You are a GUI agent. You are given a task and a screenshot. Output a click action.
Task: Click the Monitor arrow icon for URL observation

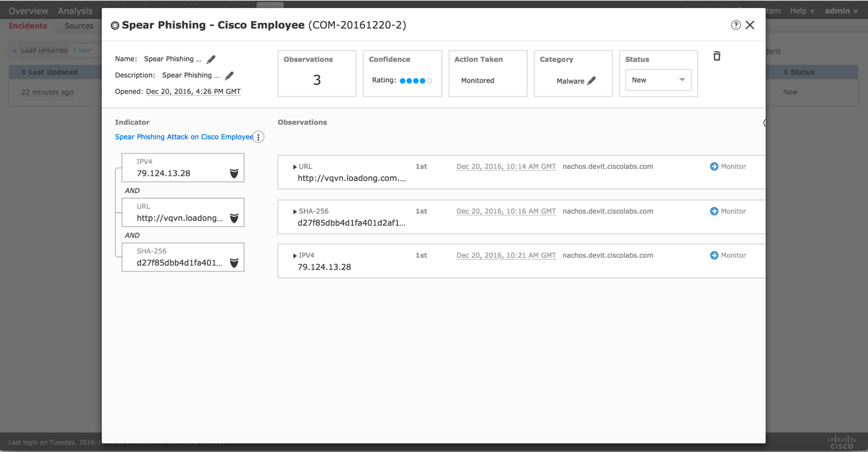tap(714, 167)
